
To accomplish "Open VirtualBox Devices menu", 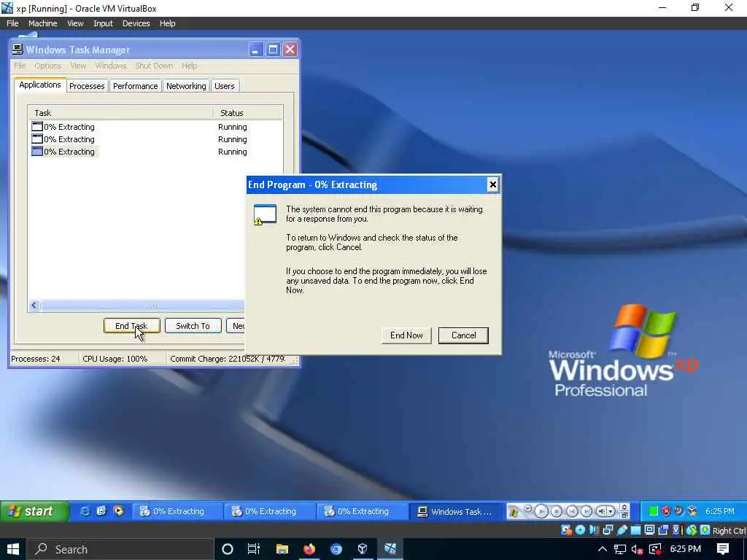I will click(x=136, y=23).
